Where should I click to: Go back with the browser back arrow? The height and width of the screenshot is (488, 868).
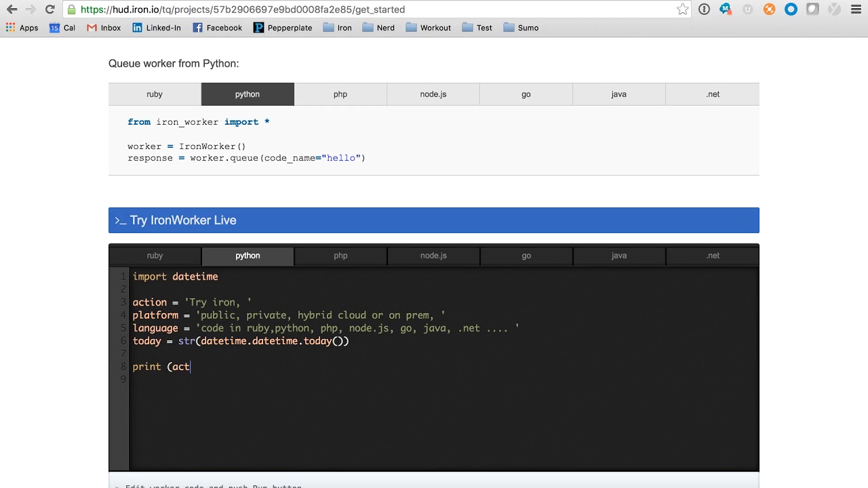[12, 9]
